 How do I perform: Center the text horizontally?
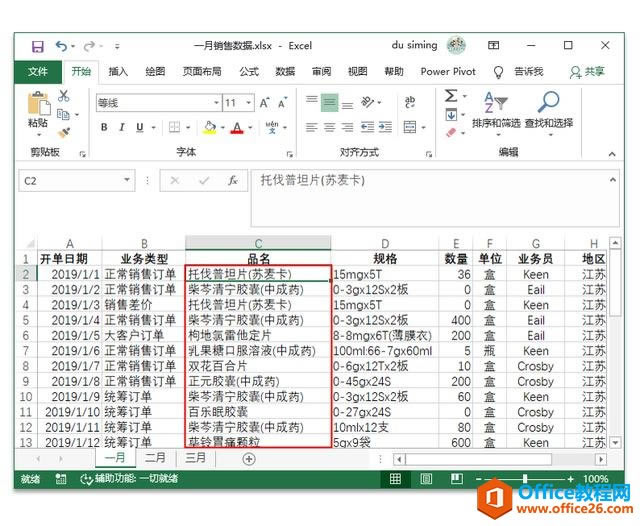click(329, 128)
